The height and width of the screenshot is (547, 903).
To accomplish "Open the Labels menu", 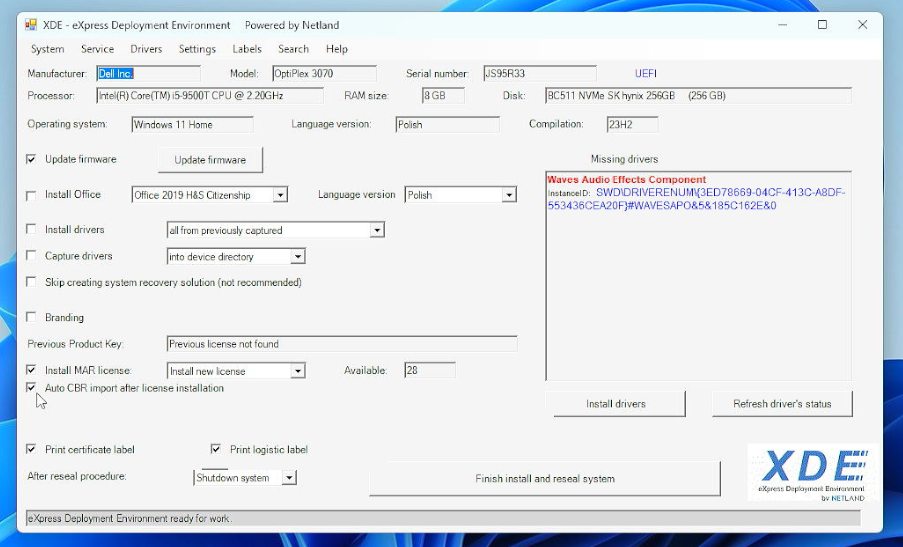I will point(247,49).
